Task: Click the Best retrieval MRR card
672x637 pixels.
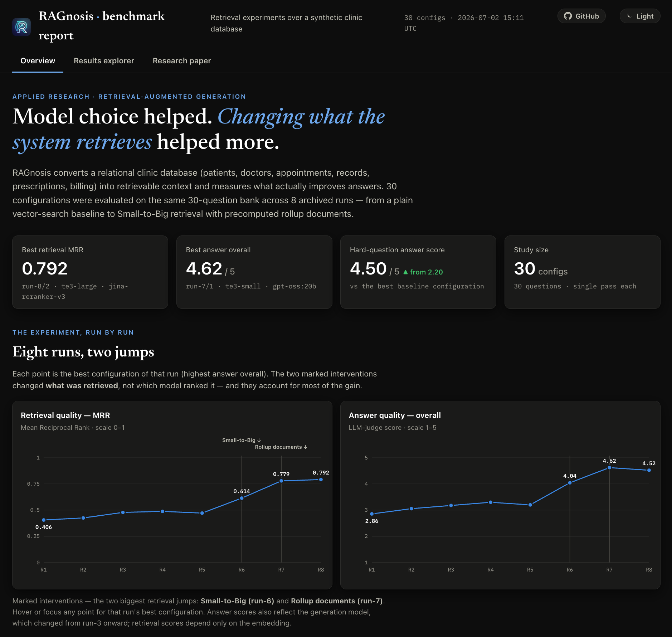Action: pos(90,272)
